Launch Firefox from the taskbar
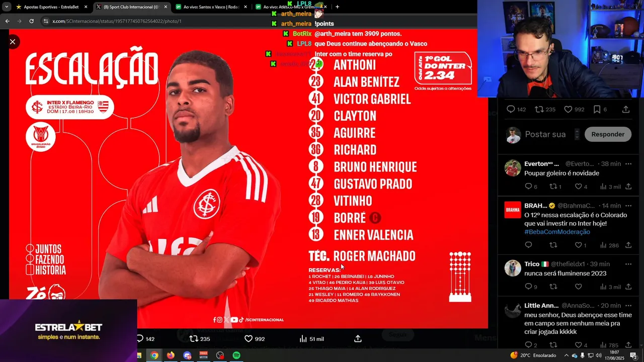This screenshot has width=644, height=362. pyautogui.click(x=171, y=355)
